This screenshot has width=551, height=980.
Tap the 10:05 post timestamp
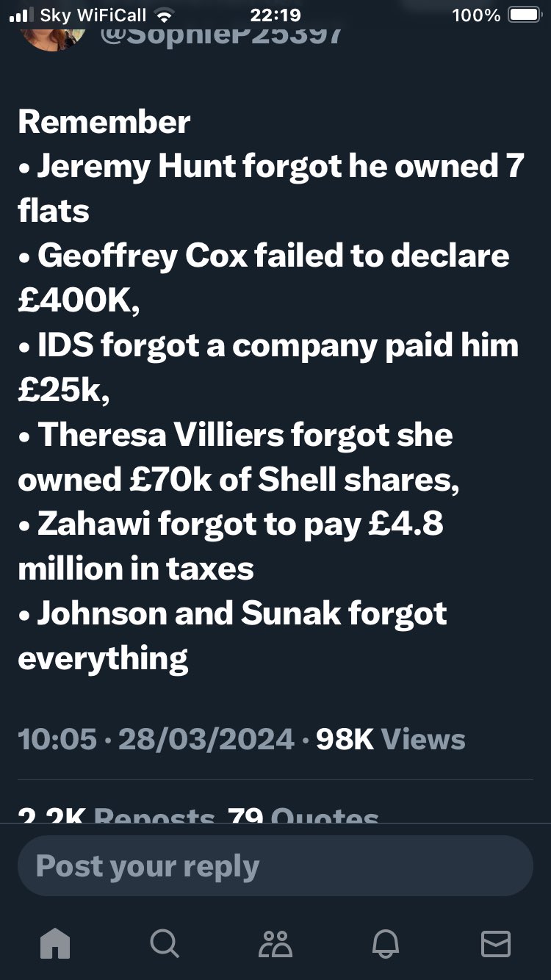tap(57, 738)
